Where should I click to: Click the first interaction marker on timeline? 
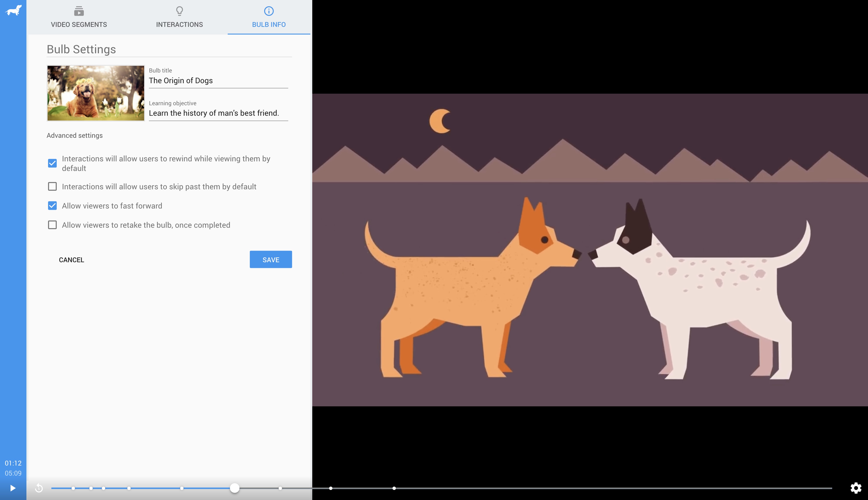73,488
